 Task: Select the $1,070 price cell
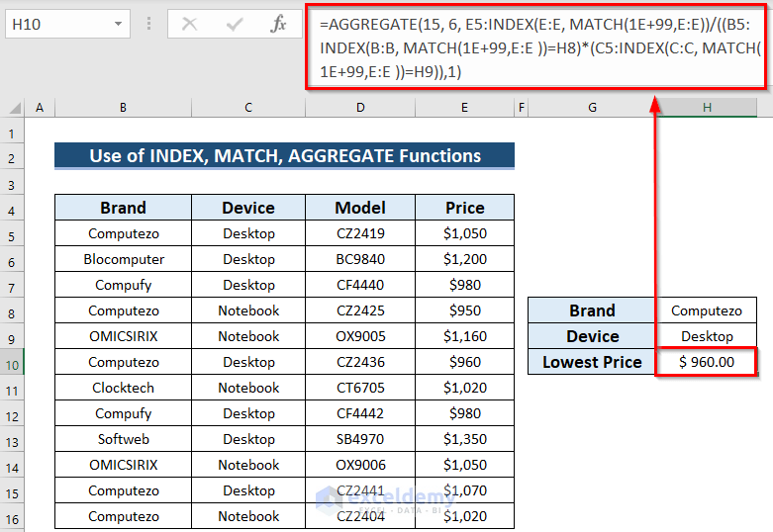[465, 490]
